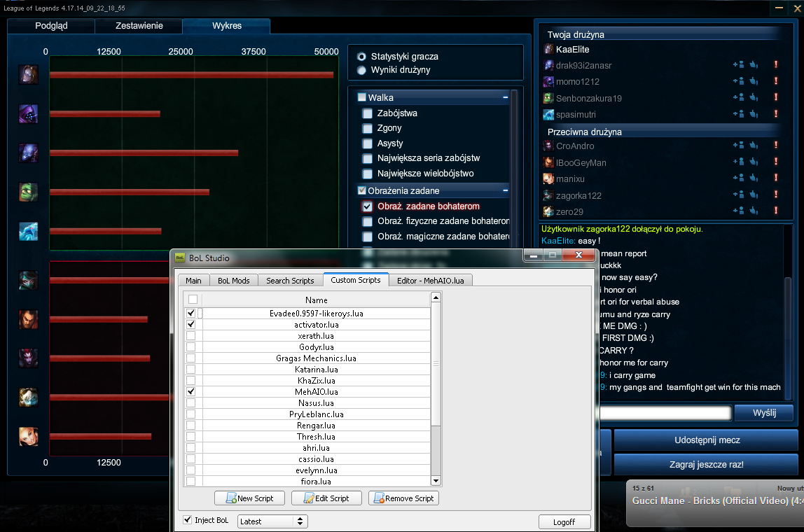
Task: Report drak93i2anasr exclamation icon
Action: pyautogui.click(x=776, y=64)
